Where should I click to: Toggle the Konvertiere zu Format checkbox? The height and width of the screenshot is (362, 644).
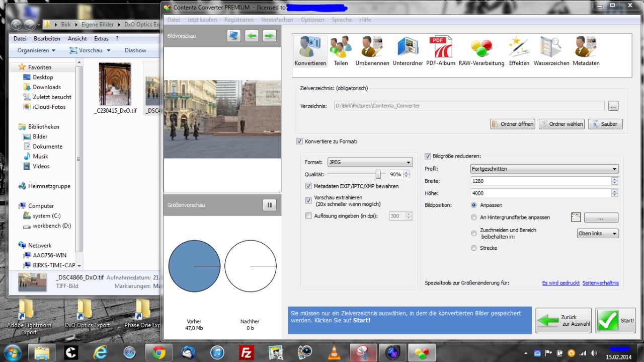[300, 141]
